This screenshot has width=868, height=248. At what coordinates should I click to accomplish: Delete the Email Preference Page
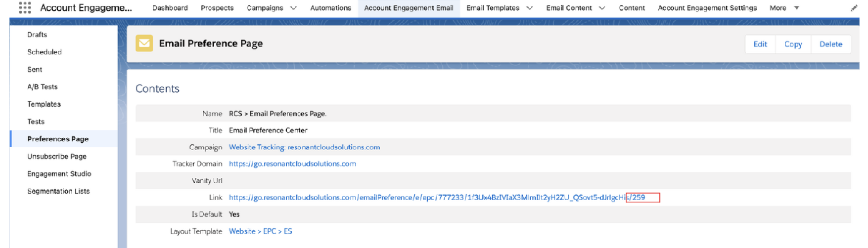pos(830,44)
